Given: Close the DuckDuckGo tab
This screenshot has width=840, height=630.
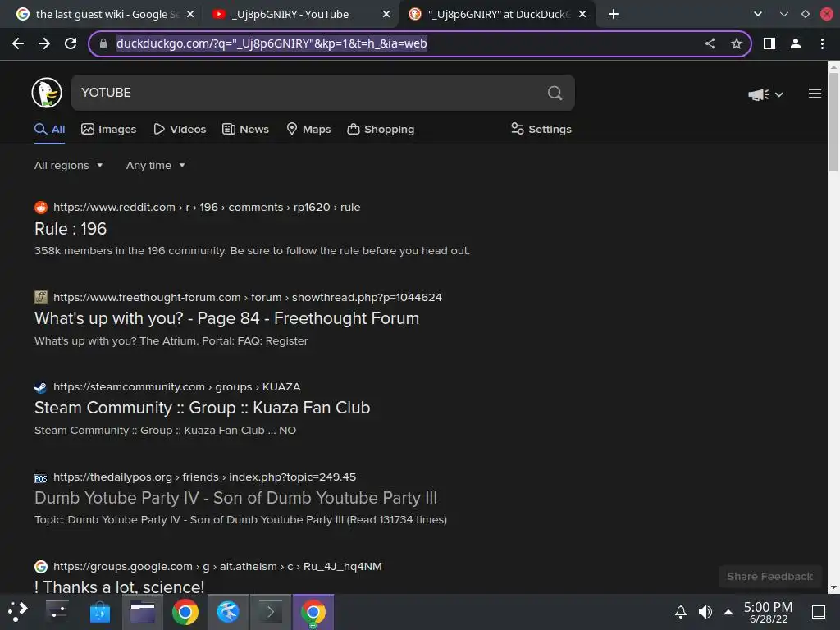Looking at the screenshot, I should pos(582,15).
